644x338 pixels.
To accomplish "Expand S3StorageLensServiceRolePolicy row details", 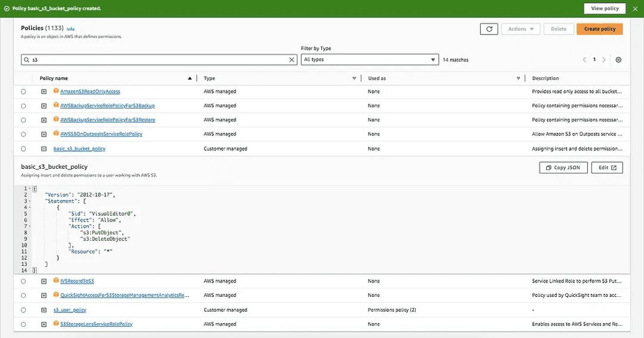I will [x=44, y=324].
